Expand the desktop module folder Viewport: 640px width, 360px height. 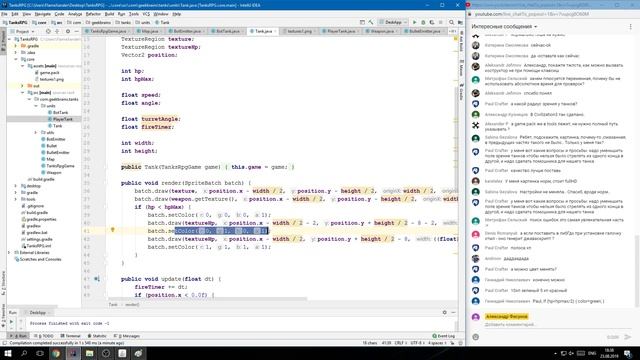(x=16, y=186)
